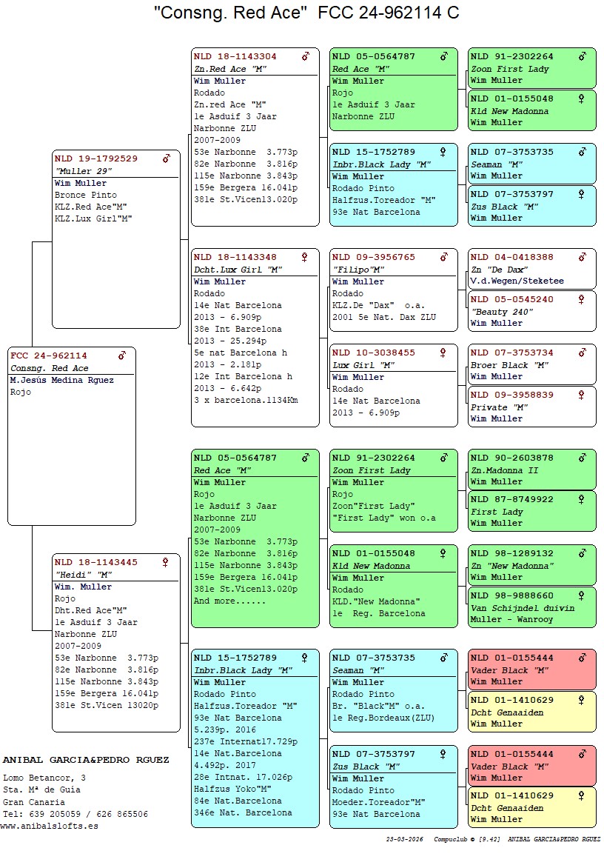
Task: Select female symbol on Van Schijndel duivin box
Action: pyautogui.click(x=582, y=595)
